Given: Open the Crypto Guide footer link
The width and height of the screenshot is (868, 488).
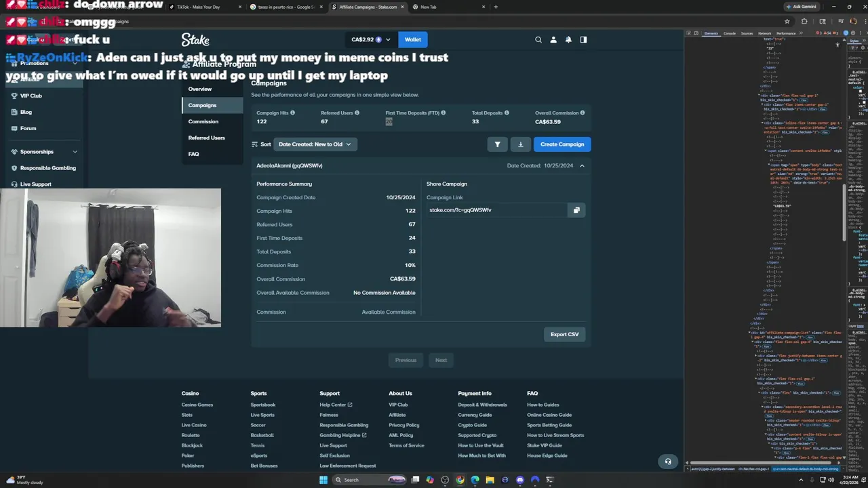Looking at the screenshot, I should (x=473, y=425).
